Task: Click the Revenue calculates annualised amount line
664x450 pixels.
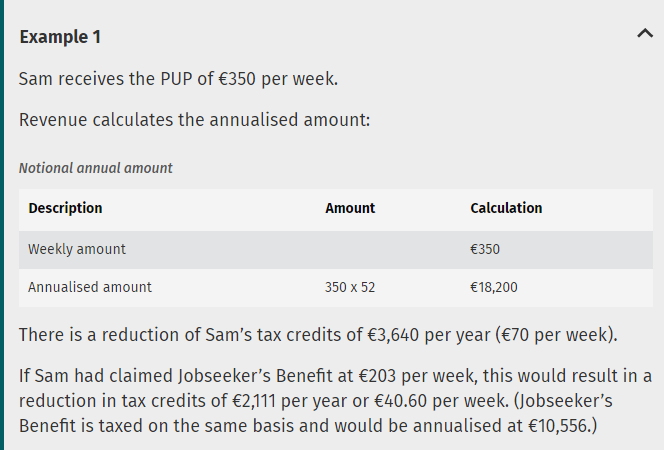Action: 194,119
